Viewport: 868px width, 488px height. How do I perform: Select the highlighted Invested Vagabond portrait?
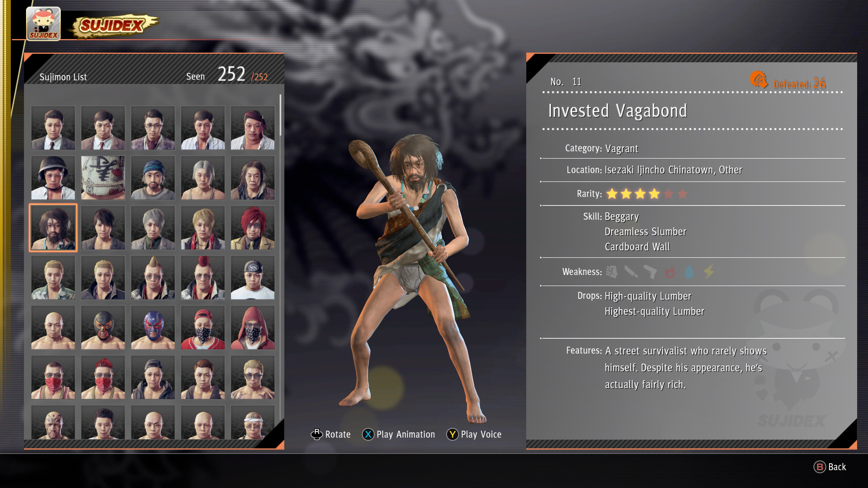tap(53, 228)
